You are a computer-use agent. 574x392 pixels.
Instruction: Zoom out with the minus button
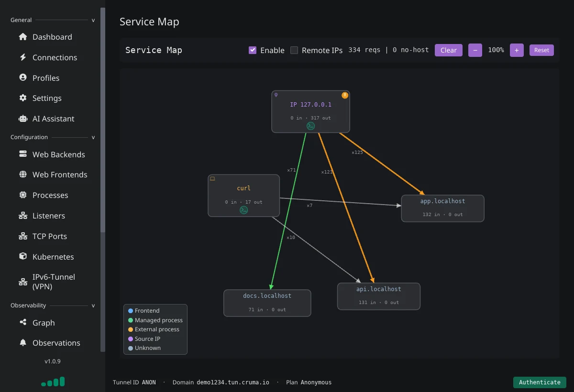click(475, 50)
